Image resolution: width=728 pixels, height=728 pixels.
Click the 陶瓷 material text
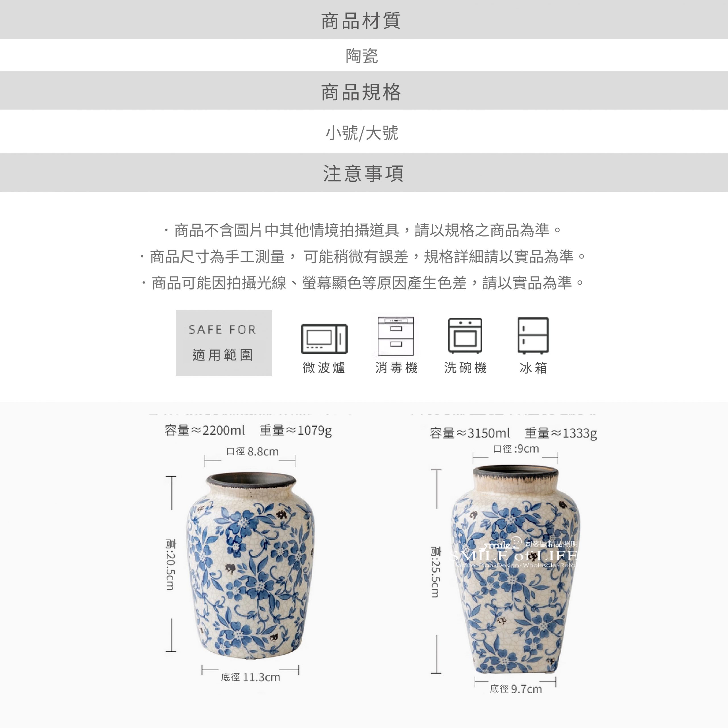click(362, 56)
